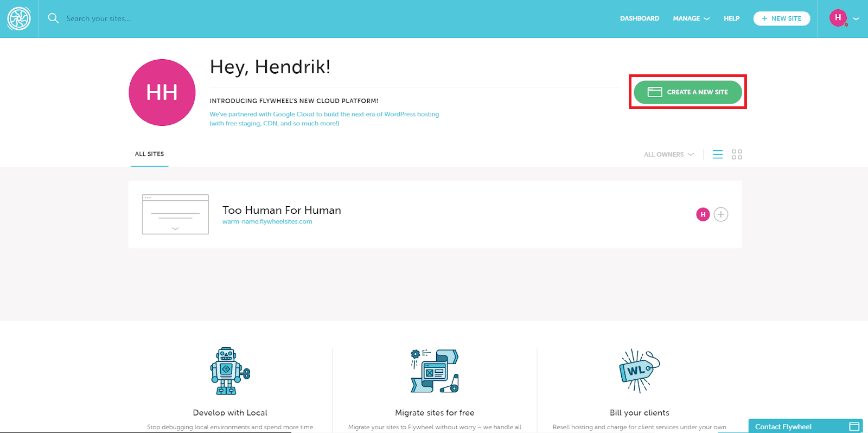Click the Develop with Local heading
The width and height of the screenshot is (868, 433).
click(x=230, y=413)
